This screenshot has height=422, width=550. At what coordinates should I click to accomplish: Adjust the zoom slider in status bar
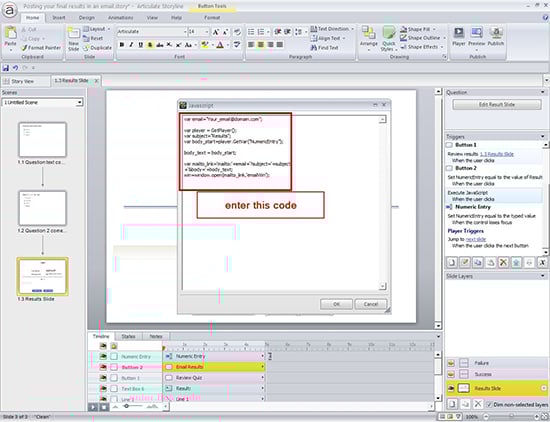pyautogui.click(x=511, y=416)
